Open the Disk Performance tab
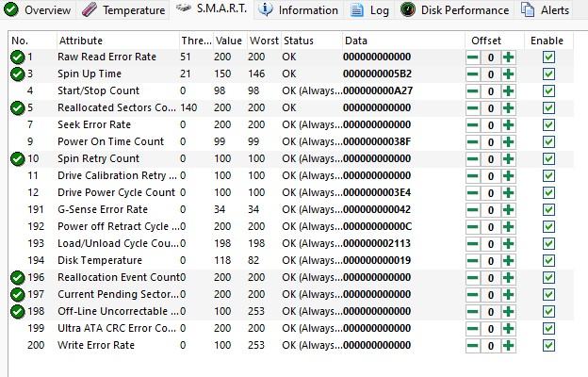 pyautogui.click(x=454, y=10)
